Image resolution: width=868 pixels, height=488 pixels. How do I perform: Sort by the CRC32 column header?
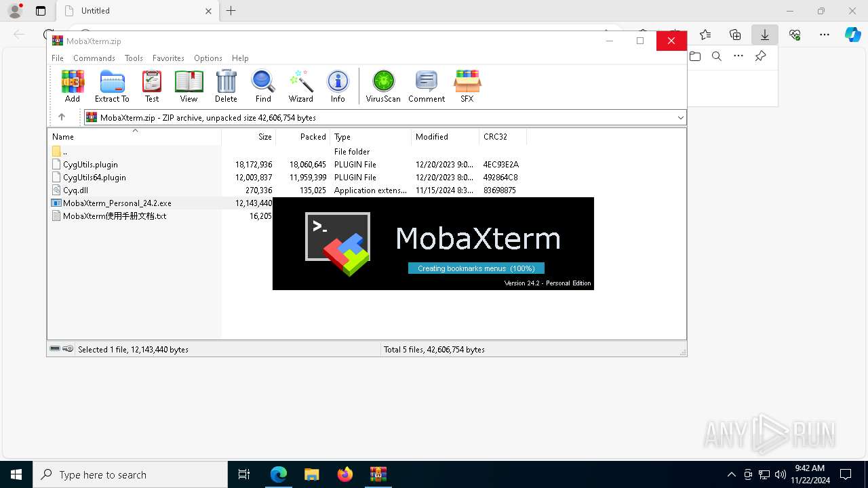pos(503,136)
